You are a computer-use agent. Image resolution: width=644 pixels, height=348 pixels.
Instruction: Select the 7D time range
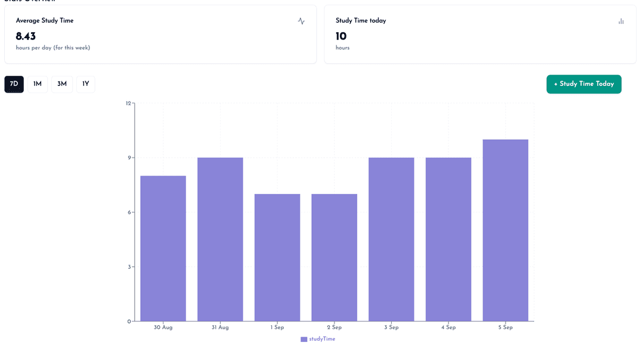pyautogui.click(x=14, y=84)
